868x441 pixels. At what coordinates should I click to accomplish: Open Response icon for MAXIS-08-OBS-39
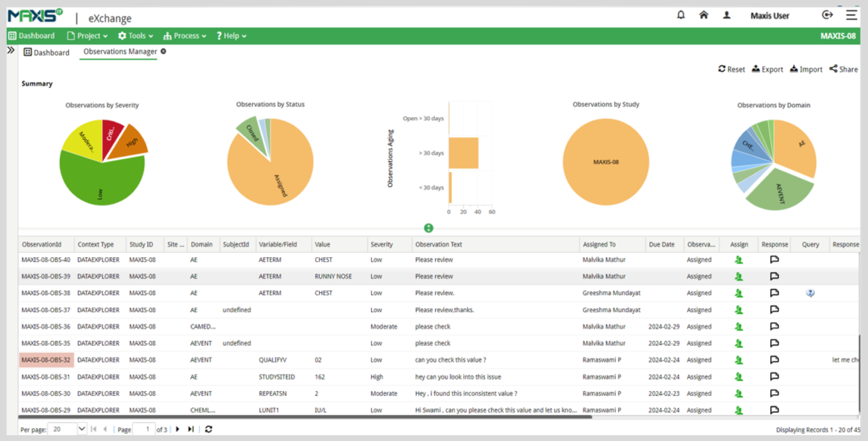774,277
